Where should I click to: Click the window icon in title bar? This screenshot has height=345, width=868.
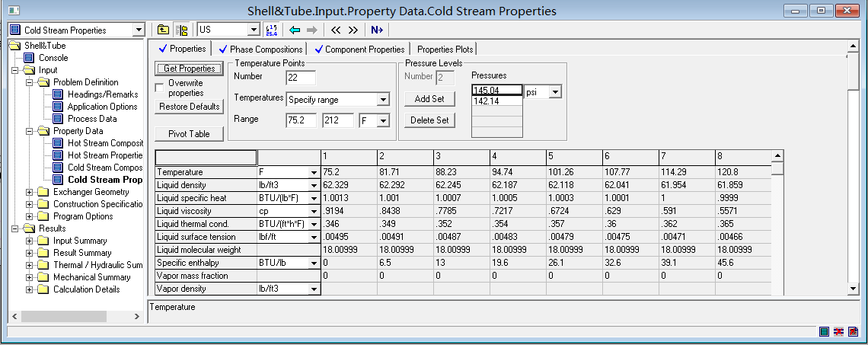[x=15, y=11]
